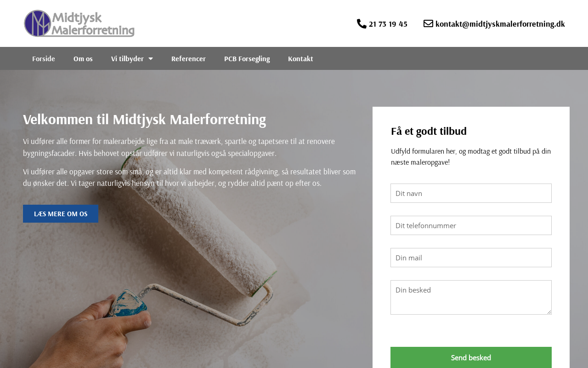
Task: Call phone number 21 73 19 45
Action: tap(388, 24)
